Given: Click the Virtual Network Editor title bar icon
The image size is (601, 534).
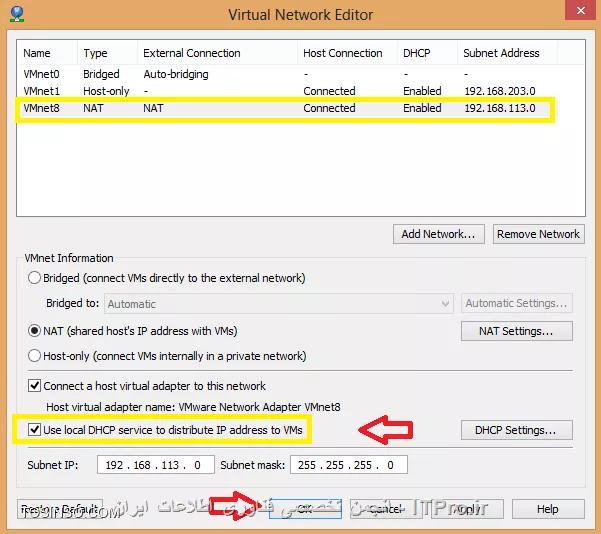Looking at the screenshot, I should (x=17, y=14).
